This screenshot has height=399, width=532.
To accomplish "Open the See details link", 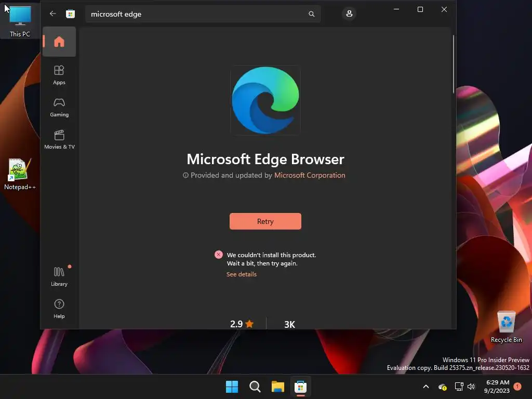I will (x=241, y=274).
